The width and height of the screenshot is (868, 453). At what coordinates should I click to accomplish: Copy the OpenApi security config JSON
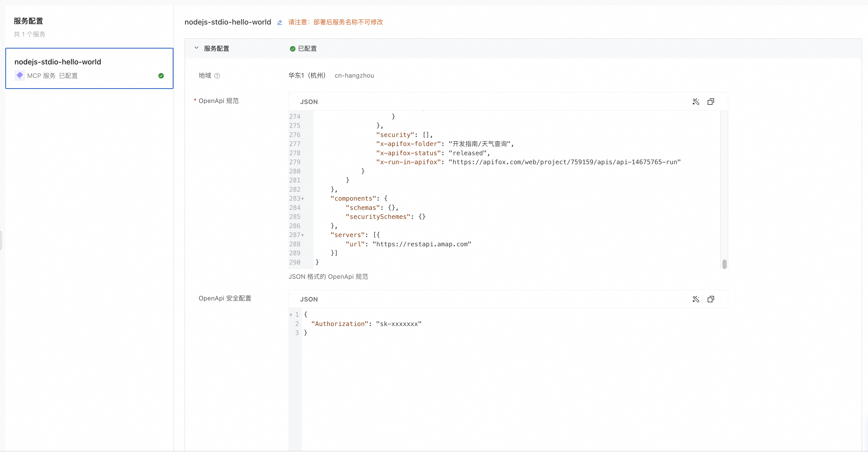click(711, 299)
